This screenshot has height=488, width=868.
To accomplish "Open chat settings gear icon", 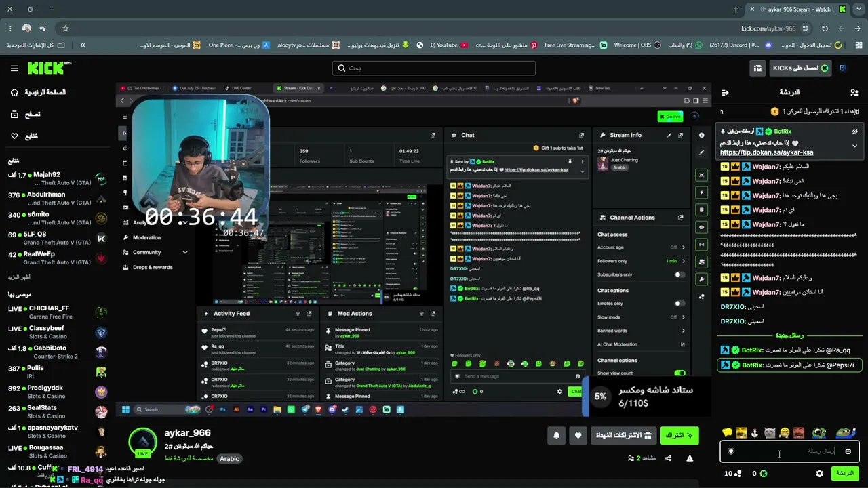I will [819, 473].
